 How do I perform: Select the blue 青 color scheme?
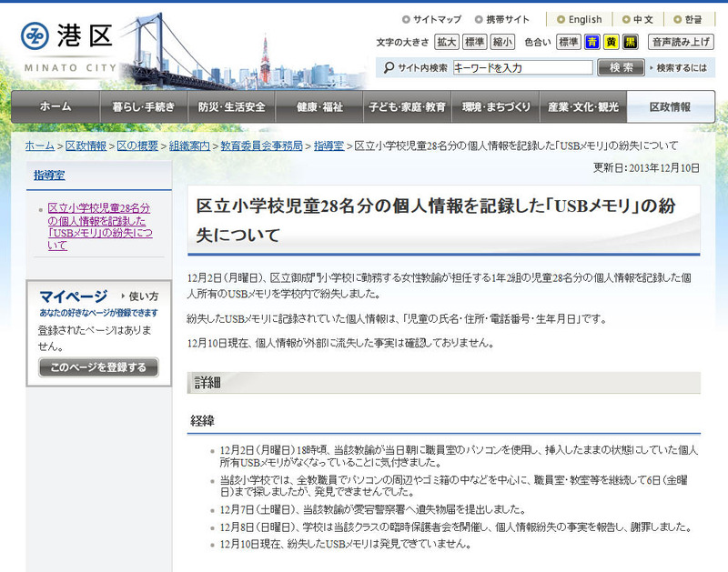point(592,42)
